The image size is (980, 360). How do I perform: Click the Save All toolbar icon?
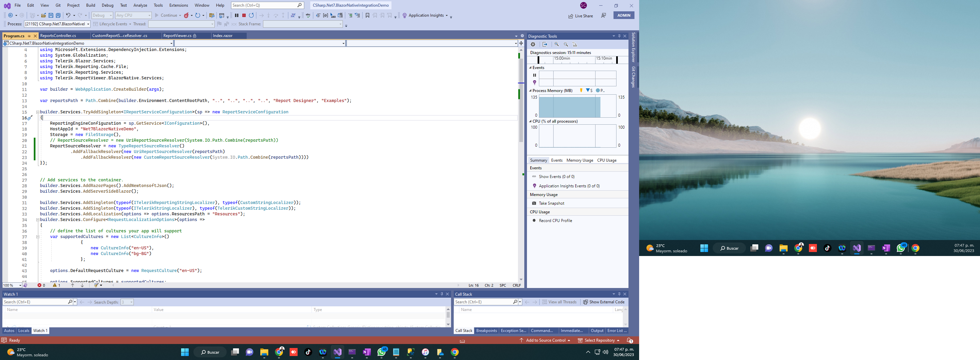click(58, 15)
